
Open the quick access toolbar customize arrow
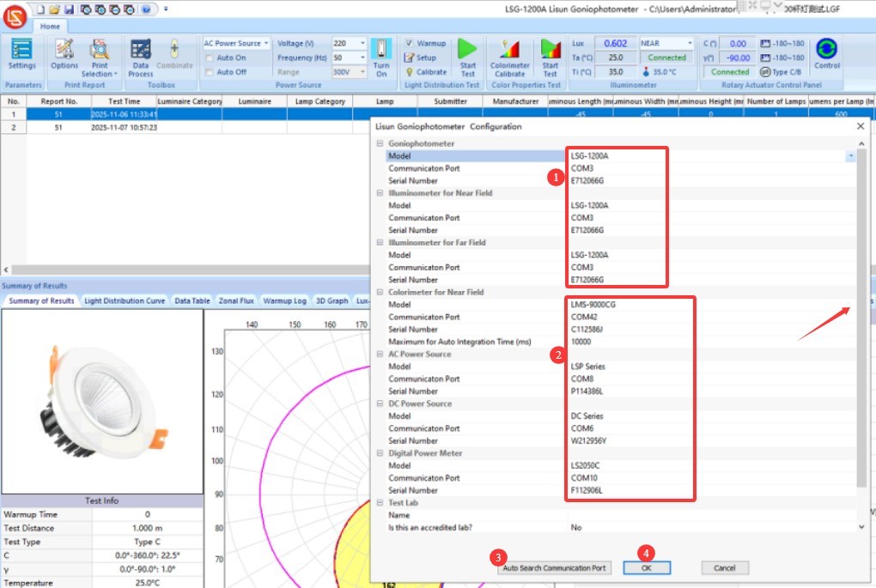[166, 9]
